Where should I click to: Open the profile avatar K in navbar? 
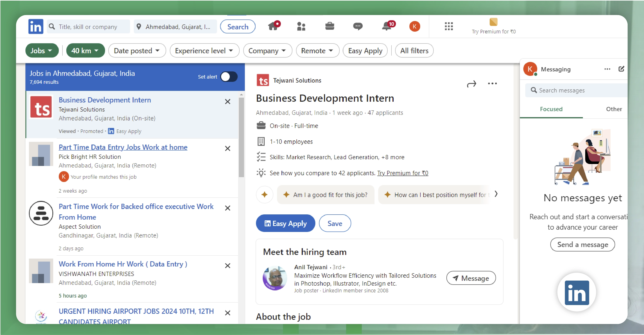(x=414, y=26)
